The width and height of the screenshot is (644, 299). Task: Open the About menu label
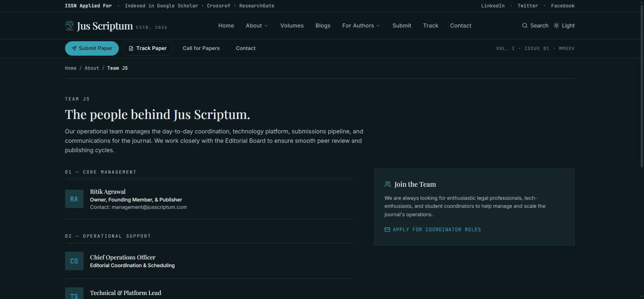tap(254, 25)
